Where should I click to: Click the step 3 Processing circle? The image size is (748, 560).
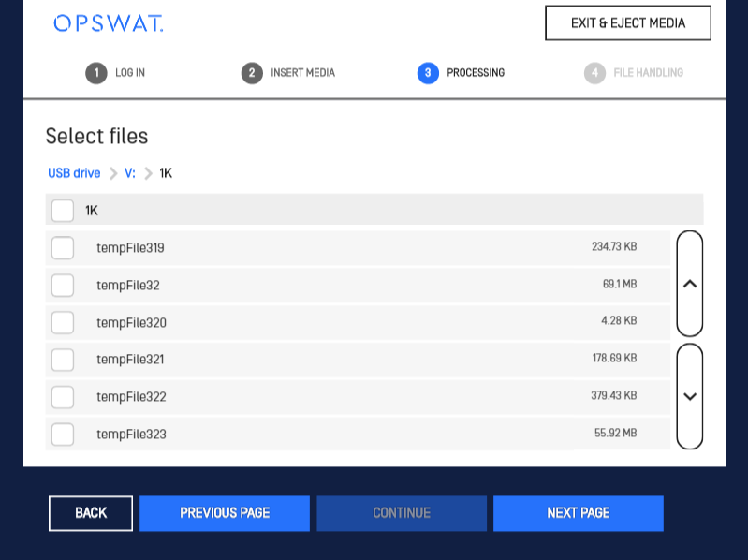coord(428,73)
